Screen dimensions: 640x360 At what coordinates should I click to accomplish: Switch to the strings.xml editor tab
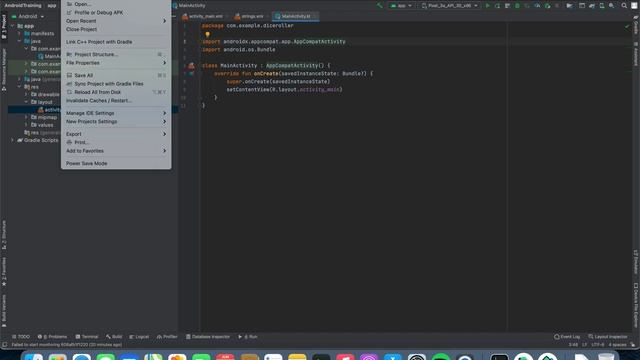(x=251, y=17)
